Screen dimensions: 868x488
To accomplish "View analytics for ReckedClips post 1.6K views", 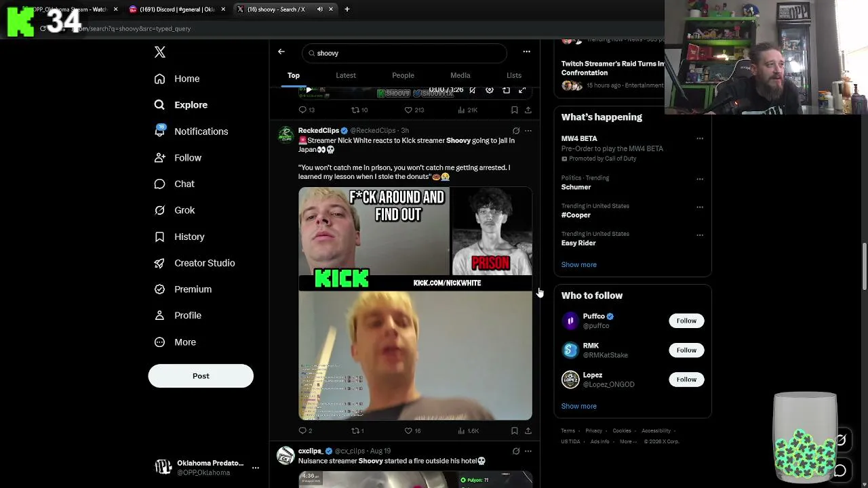I will pyautogui.click(x=469, y=430).
